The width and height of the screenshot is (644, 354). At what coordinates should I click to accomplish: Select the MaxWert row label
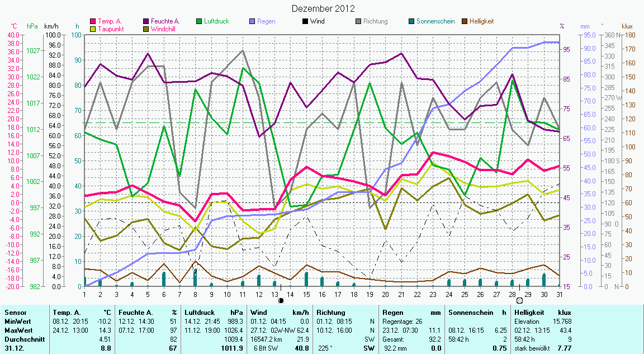(18, 331)
